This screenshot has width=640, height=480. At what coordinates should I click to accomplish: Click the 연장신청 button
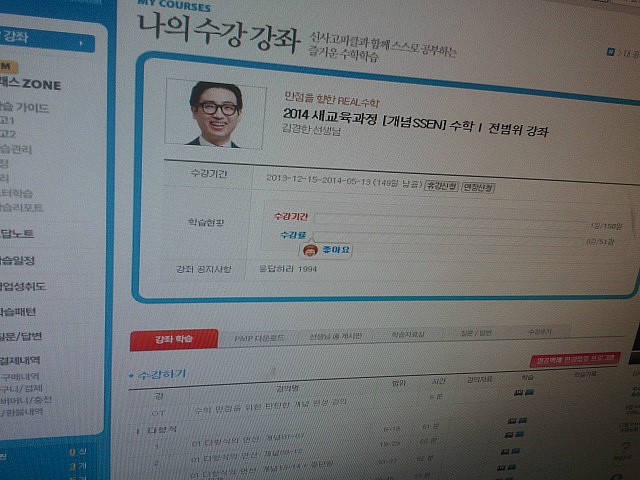pos(476,187)
